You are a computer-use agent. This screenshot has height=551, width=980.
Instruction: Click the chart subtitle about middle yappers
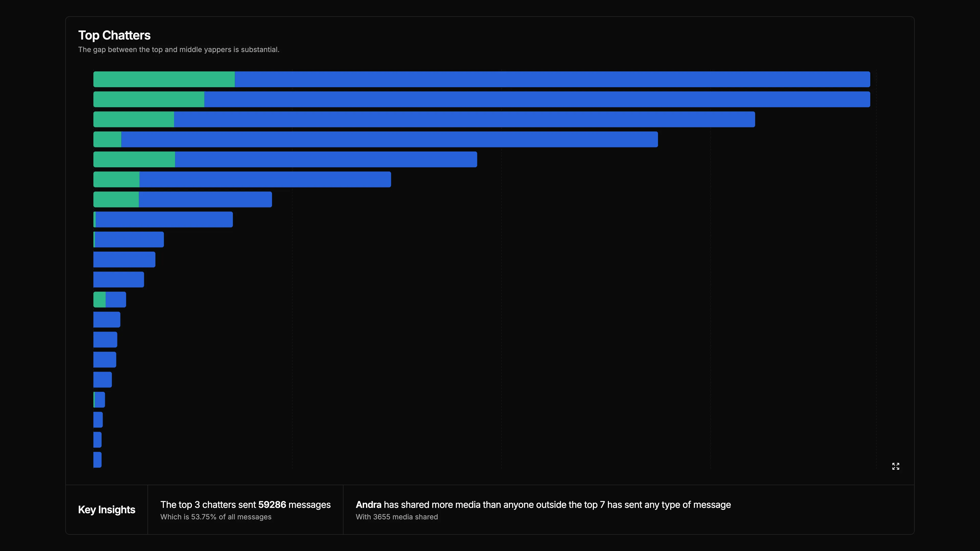click(178, 50)
